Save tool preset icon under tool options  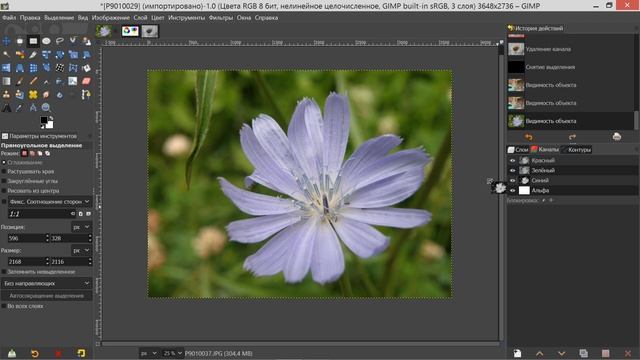pos(12,353)
